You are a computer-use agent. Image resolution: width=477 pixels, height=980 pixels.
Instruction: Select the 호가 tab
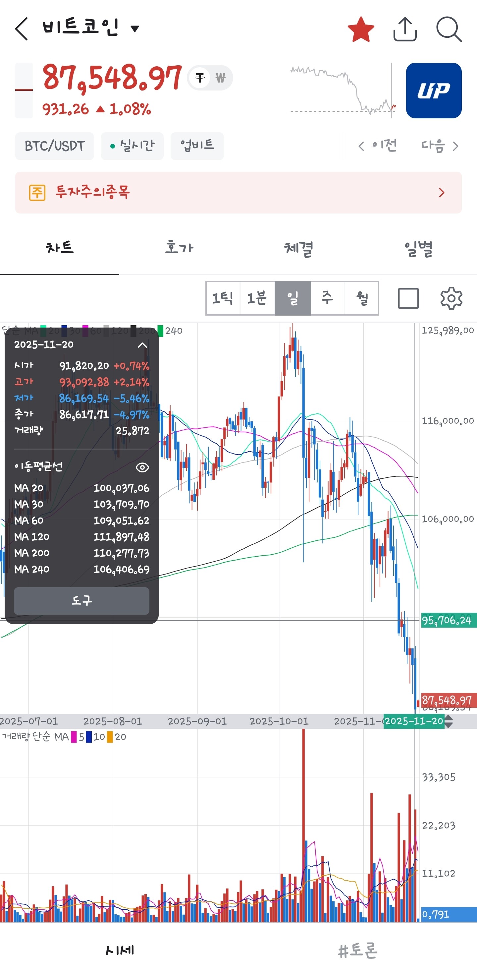[x=179, y=248]
